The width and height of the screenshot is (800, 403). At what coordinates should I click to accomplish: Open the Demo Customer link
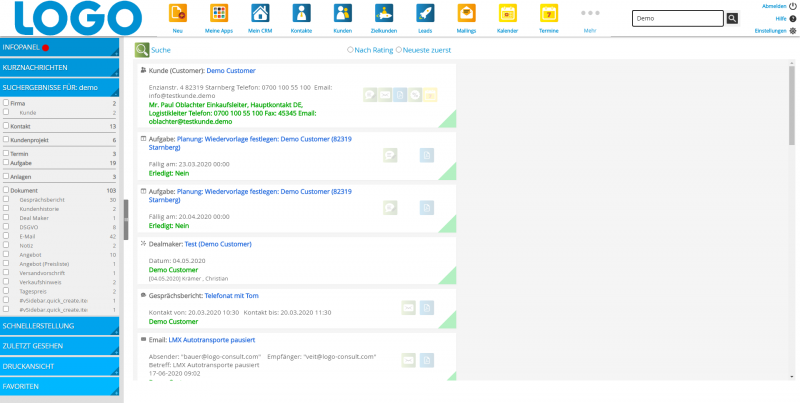tap(231, 71)
